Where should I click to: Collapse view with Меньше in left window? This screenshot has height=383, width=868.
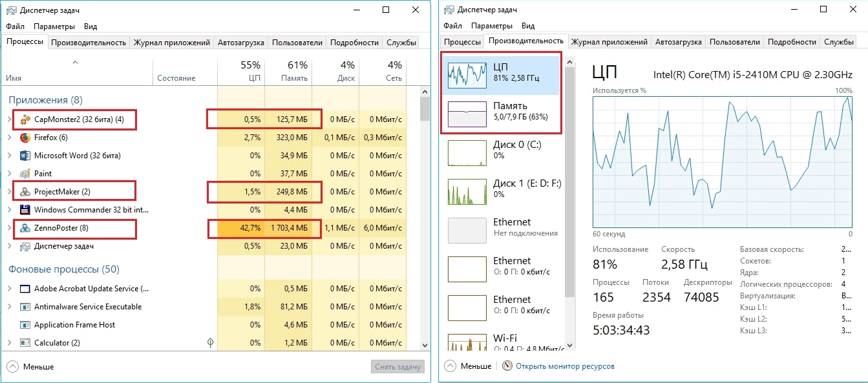point(30,366)
